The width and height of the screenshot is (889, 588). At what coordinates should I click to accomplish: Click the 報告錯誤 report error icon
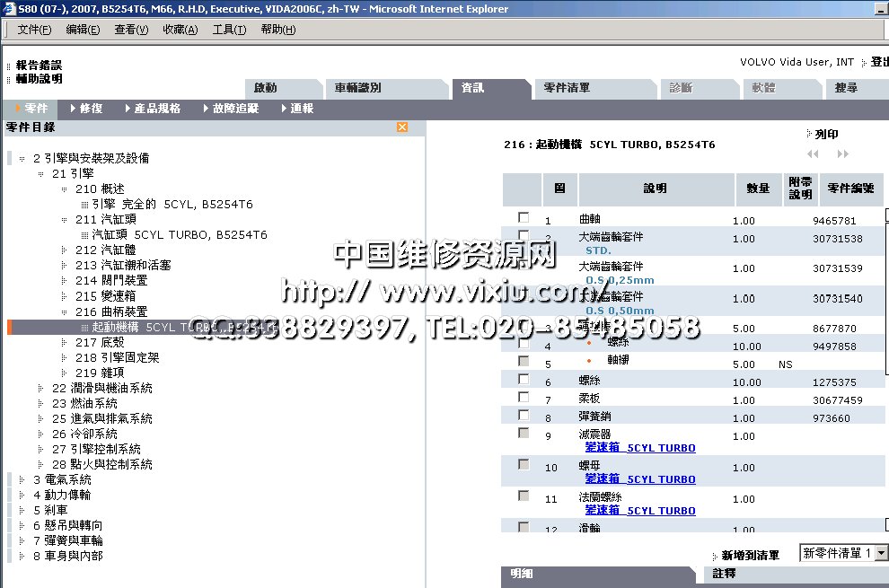tap(9, 66)
